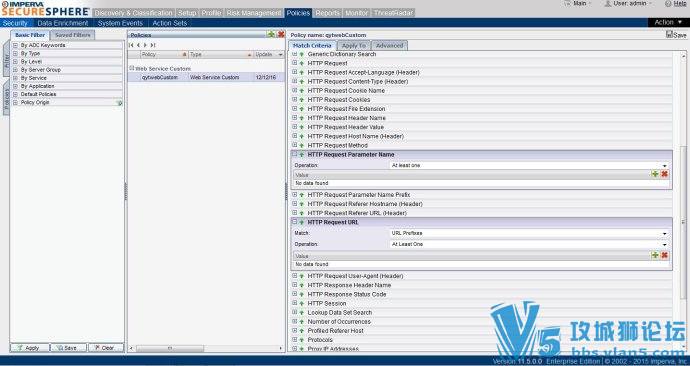Collapse HTTP Request Parameter Name section
Image resolution: width=690 pixels, height=366 pixels.
pyautogui.click(x=295, y=154)
